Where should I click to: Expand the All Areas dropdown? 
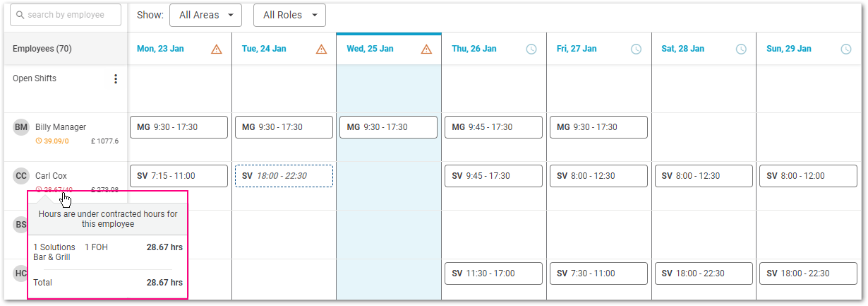[206, 15]
